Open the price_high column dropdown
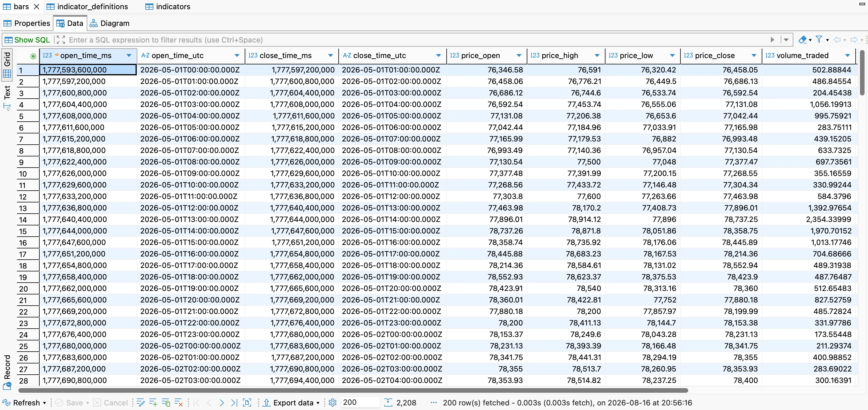 pos(597,55)
